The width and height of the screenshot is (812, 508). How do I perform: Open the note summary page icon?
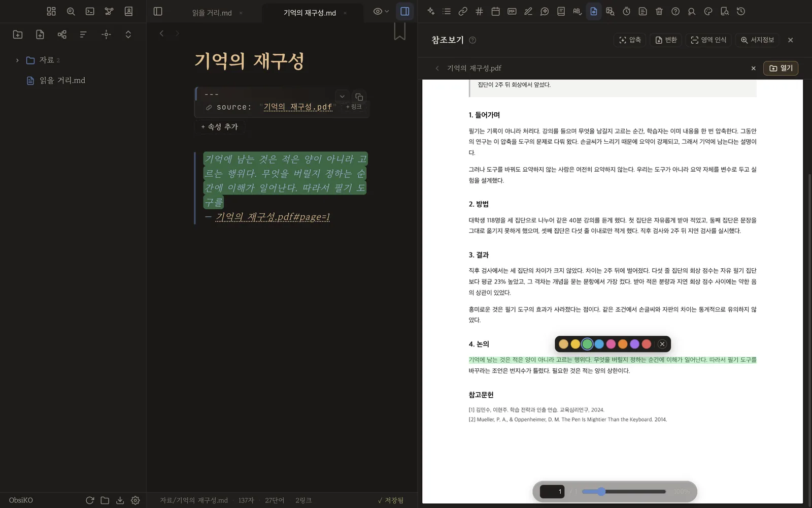[643, 11]
